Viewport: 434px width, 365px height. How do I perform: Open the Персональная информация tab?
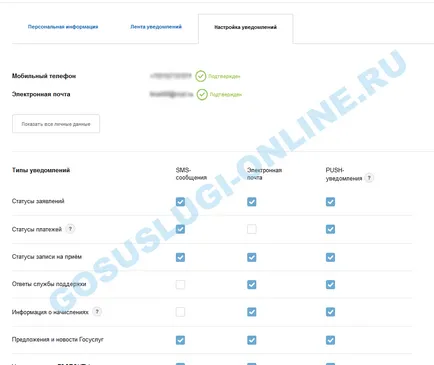[x=63, y=27]
